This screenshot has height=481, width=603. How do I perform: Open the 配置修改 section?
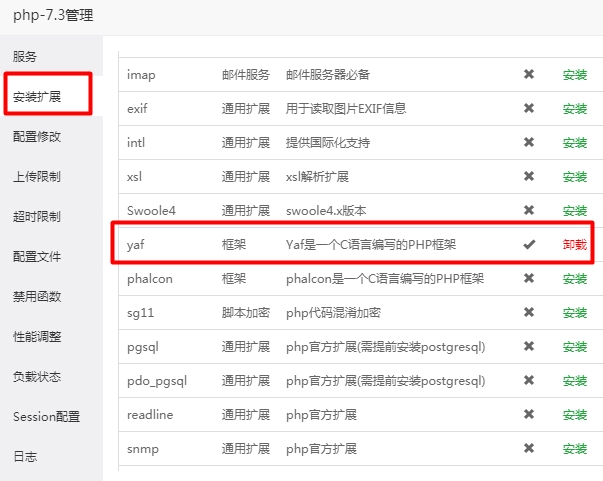37,136
